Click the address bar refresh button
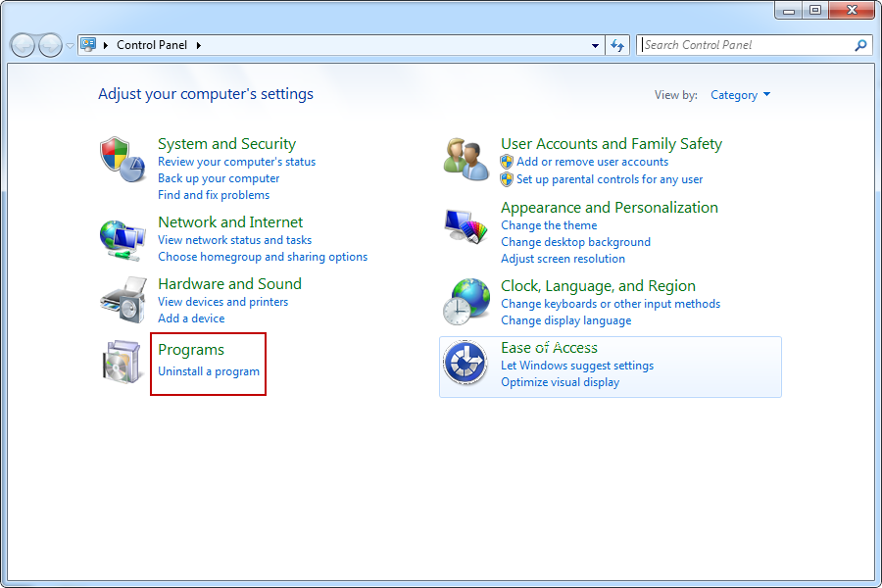 (x=617, y=45)
